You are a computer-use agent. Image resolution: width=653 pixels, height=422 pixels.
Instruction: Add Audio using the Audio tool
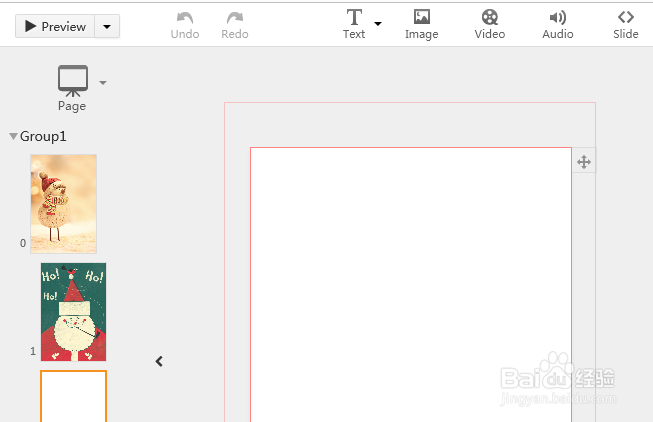coord(558,25)
